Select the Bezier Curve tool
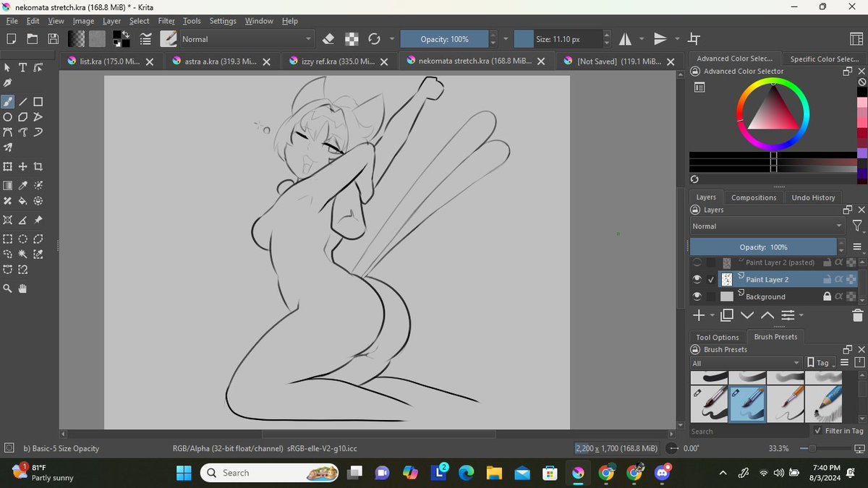Screen dimensions: 868x488 [x=8, y=132]
